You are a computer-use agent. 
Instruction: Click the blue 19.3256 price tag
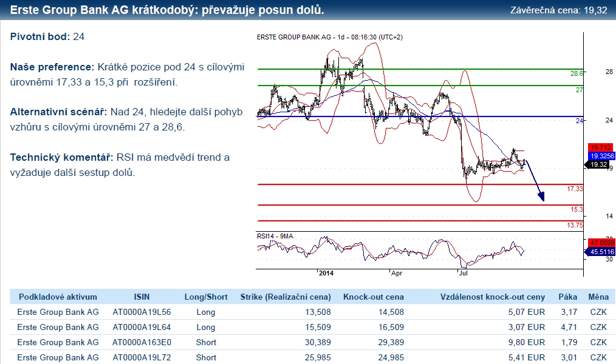click(x=602, y=156)
